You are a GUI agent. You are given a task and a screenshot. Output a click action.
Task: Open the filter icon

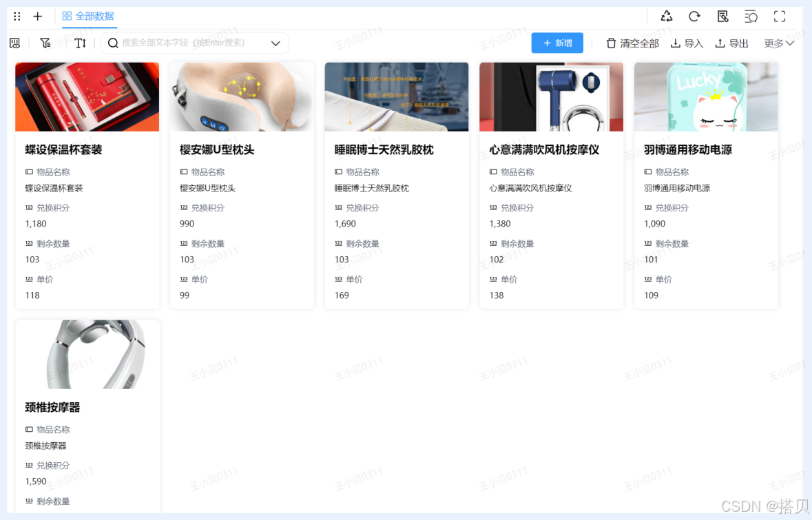click(45, 43)
